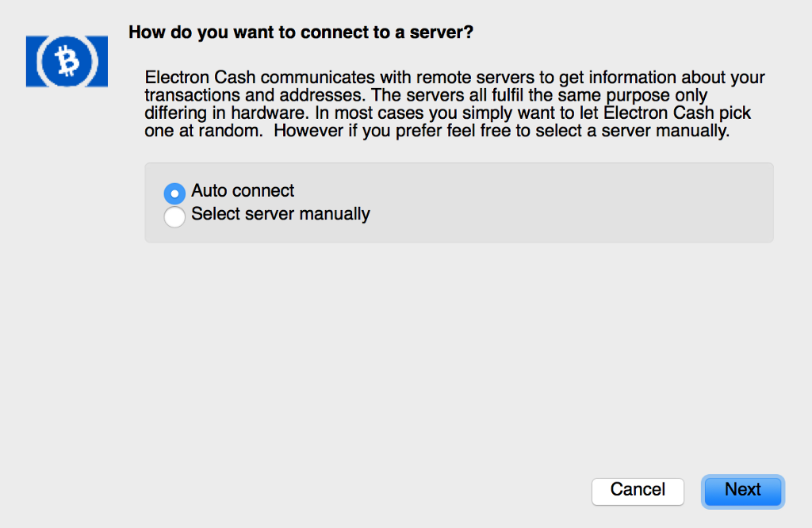Click the "Auto connect" label text

[x=243, y=191]
